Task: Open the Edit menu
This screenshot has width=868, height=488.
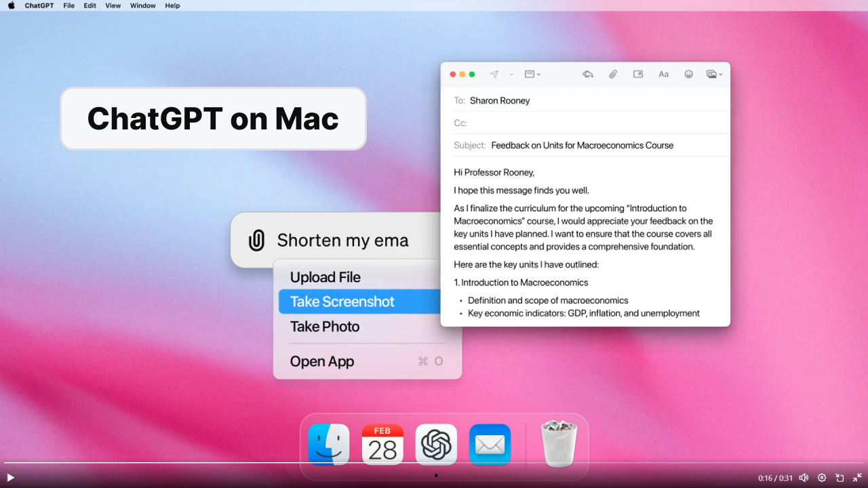Action: (x=90, y=5)
